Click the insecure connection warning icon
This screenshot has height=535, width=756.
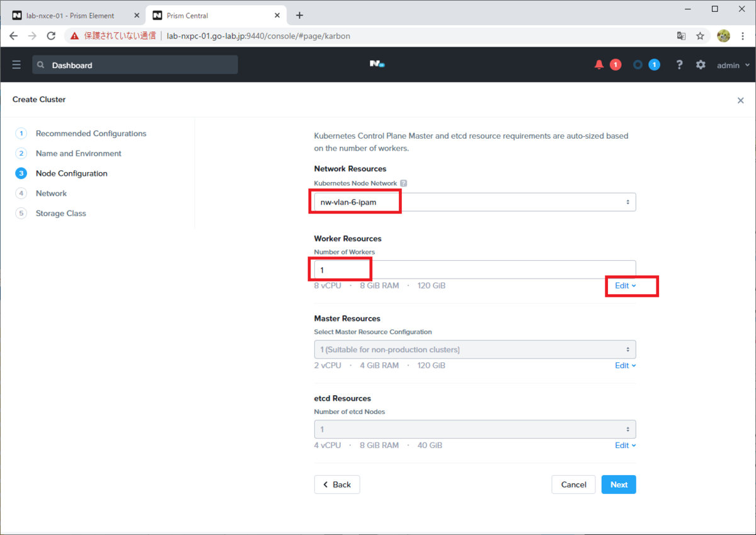tap(75, 36)
